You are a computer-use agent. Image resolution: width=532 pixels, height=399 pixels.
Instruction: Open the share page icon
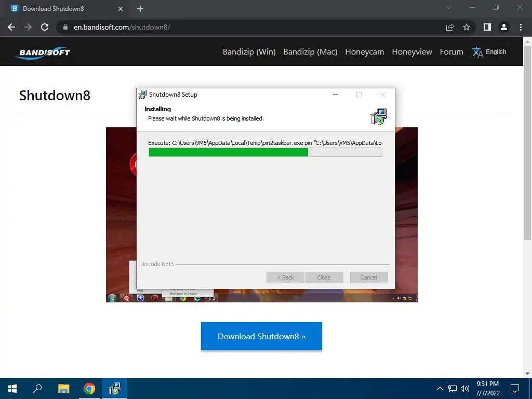(x=450, y=27)
